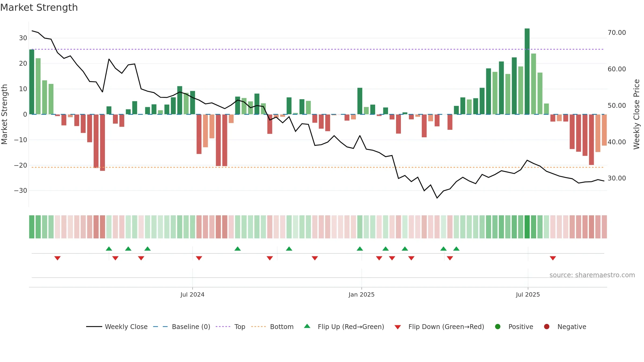644x362 pixels.
Task: Click the brightest green heat strip cell near Jul 2025
Action: point(527,227)
